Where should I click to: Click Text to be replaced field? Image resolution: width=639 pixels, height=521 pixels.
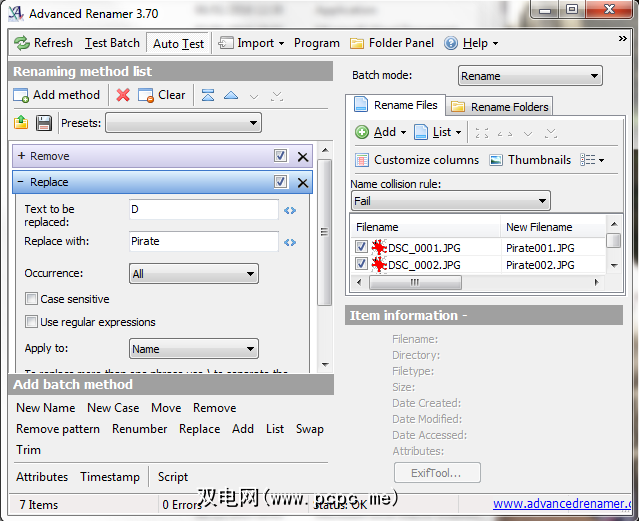(204, 210)
